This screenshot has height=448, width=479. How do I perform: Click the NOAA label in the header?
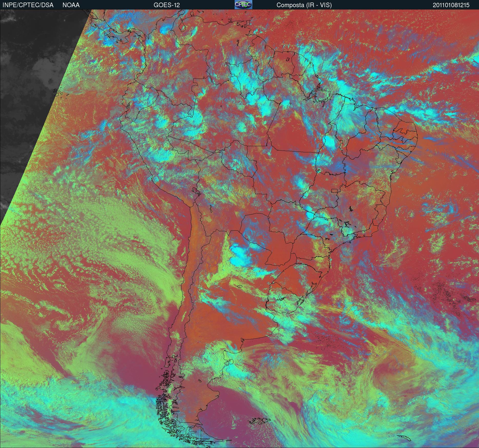click(71, 5)
